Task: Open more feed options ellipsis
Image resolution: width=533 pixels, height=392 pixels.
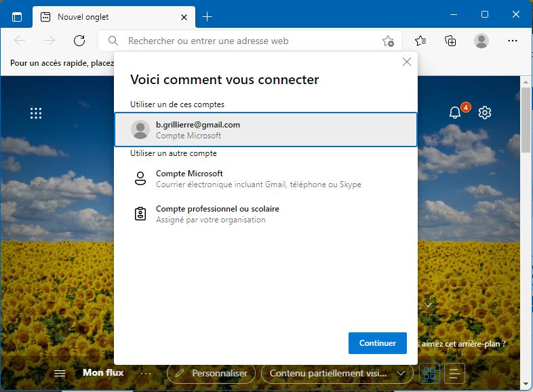Action: click(146, 373)
